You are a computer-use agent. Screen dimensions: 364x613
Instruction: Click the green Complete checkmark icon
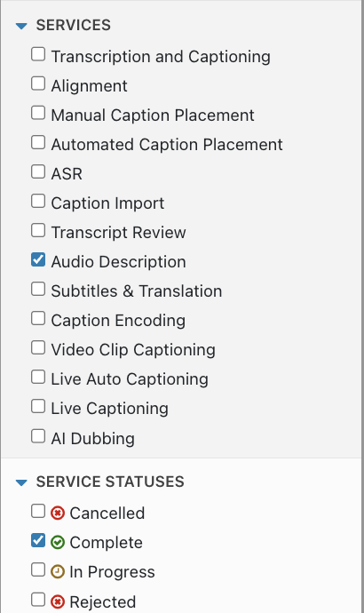tap(58, 542)
